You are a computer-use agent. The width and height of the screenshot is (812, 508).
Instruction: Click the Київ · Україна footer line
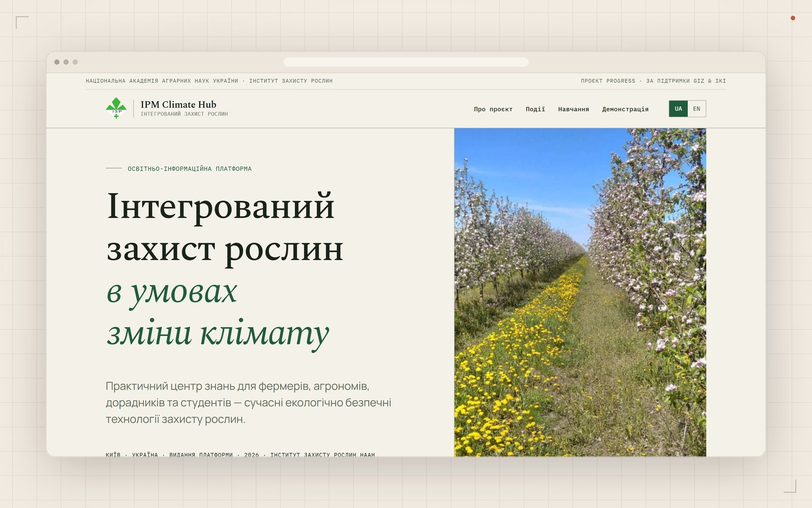click(240, 454)
